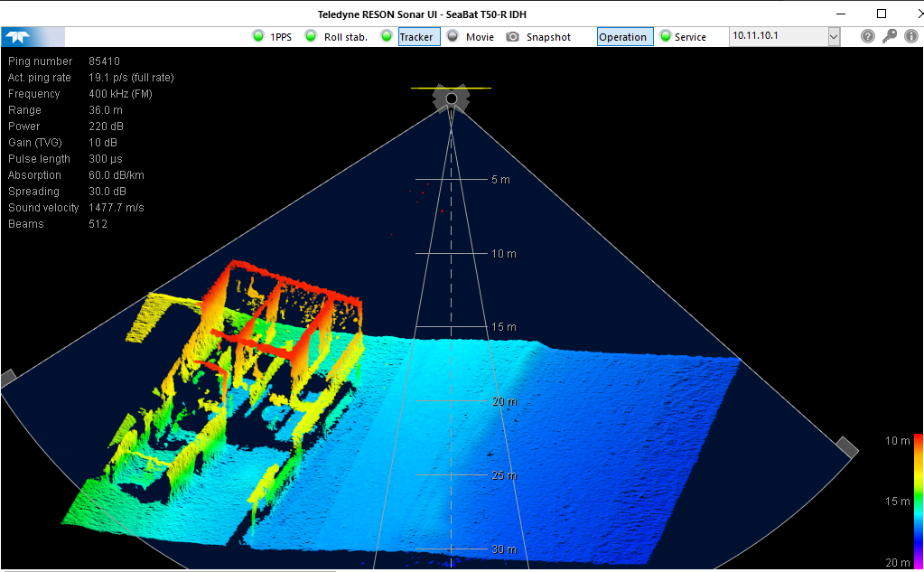This screenshot has height=572, width=924.
Task: Click the right swath edge handle
Action: pos(845,446)
